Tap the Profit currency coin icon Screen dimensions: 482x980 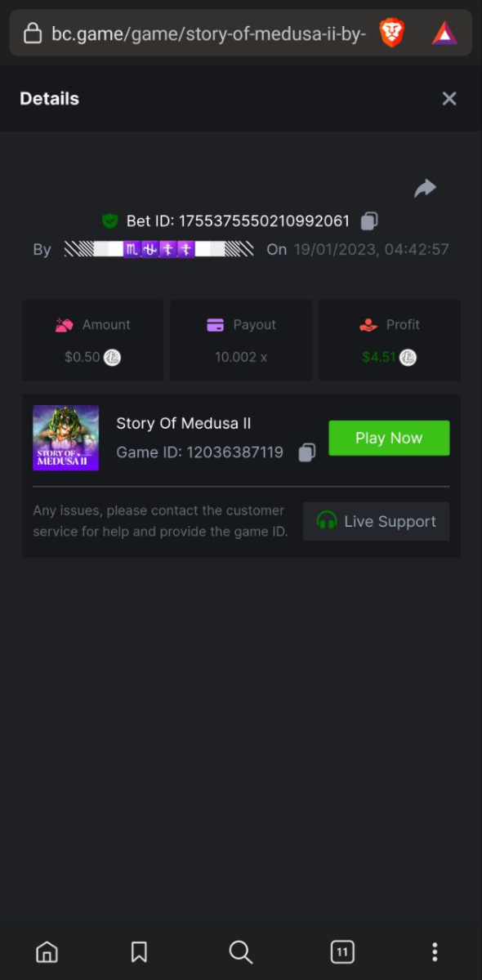point(408,357)
